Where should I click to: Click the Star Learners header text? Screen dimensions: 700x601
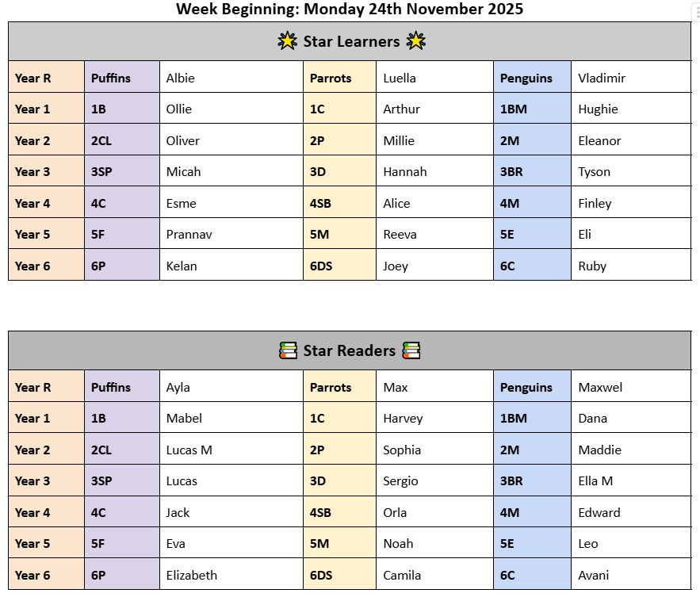pyautogui.click(x=351, y=41)
